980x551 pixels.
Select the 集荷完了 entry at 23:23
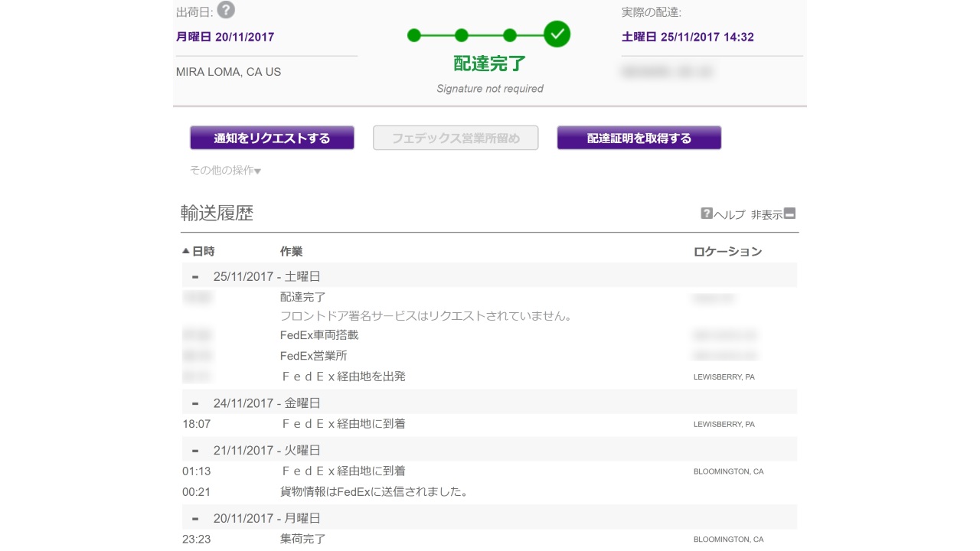303,539
